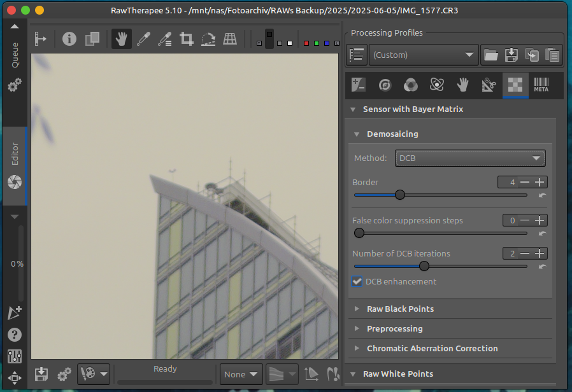Toggle processing profile fill mode icon
This screenshot has width=572, height=392.
click(357, 55)
